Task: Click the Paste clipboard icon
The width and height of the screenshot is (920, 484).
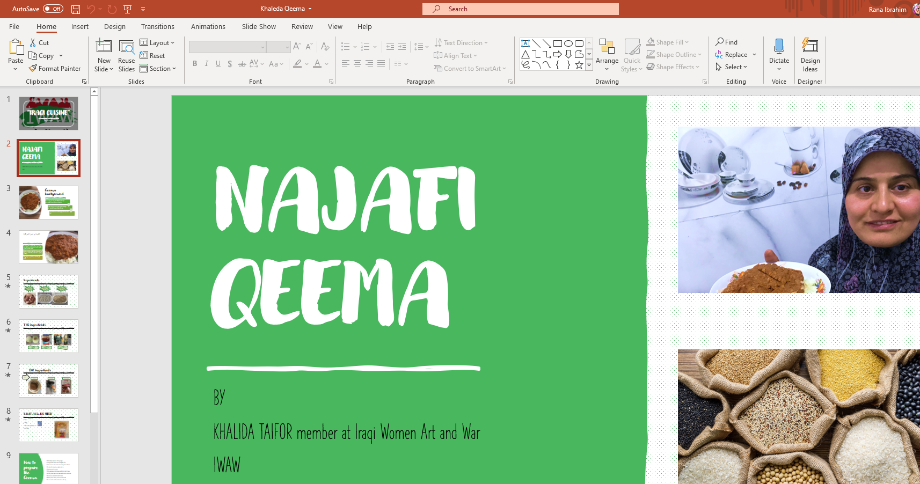Action: [16, 47]
